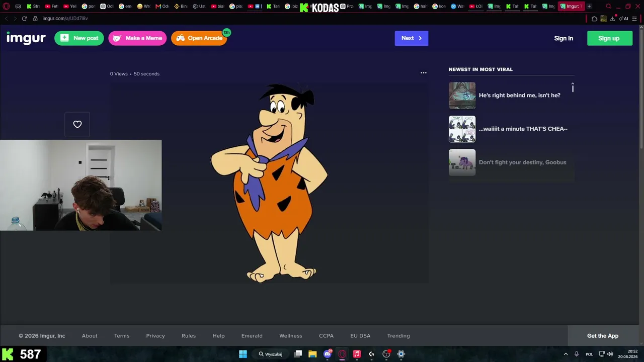Viewport: 644px width, 362px height.
Task: Open Task View on taskbar
Action: 298,354
